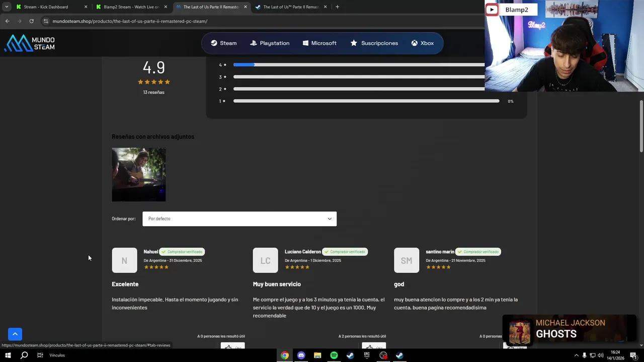Image resolution: width=644 pixels, height=362 pixels.
Task: Open the second Steam icon in taskbar
Action: pos(399,355)
